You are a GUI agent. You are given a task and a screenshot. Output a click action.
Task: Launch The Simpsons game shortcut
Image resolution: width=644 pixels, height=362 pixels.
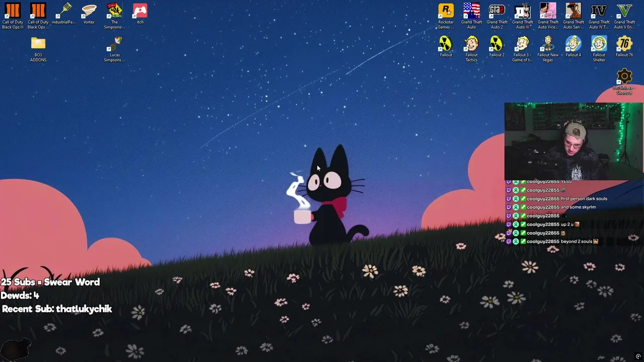115,16
